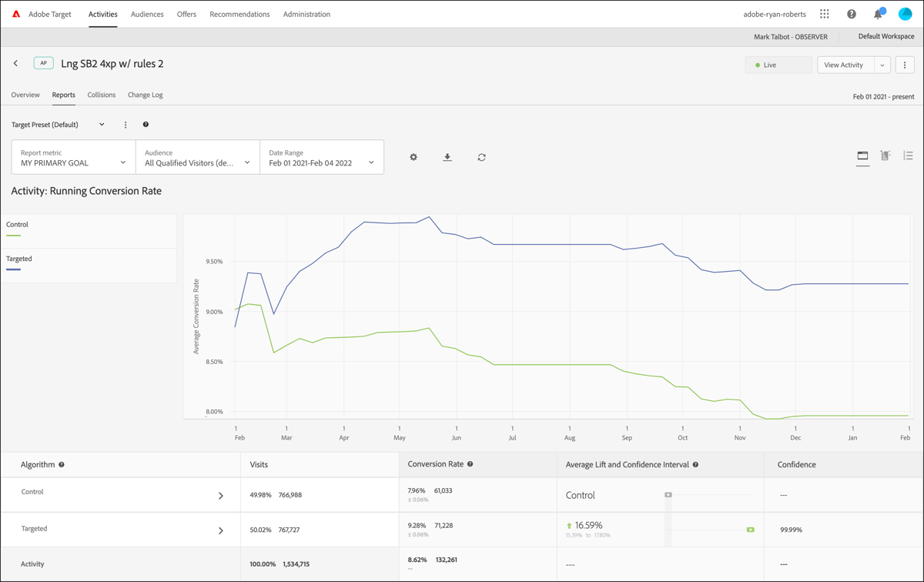The width and height of the screenshot is (924, 582).
Task: Expand the Targeted algorithm row
Action: tap(221, 530)
